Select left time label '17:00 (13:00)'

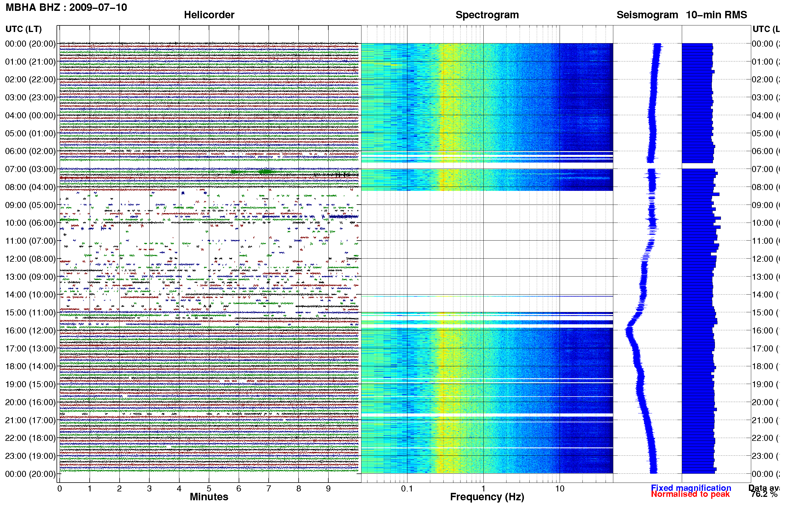(30, 348)
